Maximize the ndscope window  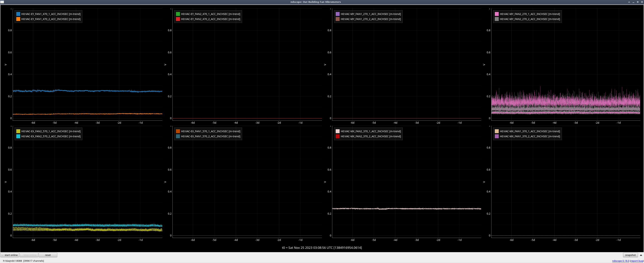637,2
